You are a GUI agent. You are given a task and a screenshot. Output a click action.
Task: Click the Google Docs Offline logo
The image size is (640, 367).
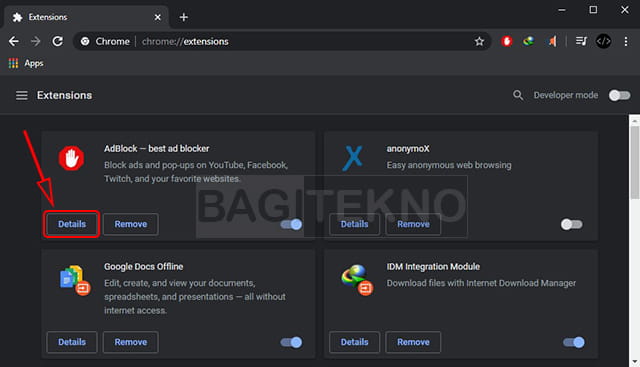pos(75,280)
